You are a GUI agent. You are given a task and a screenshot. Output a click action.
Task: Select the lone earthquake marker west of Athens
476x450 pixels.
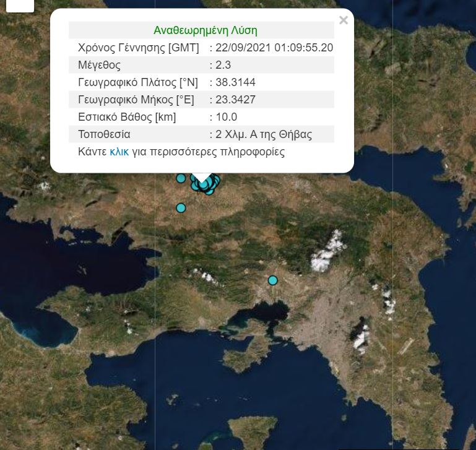coord(272,280)
